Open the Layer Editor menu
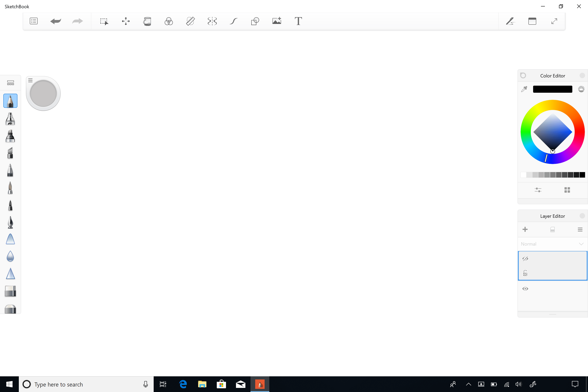 pos(580,229)
